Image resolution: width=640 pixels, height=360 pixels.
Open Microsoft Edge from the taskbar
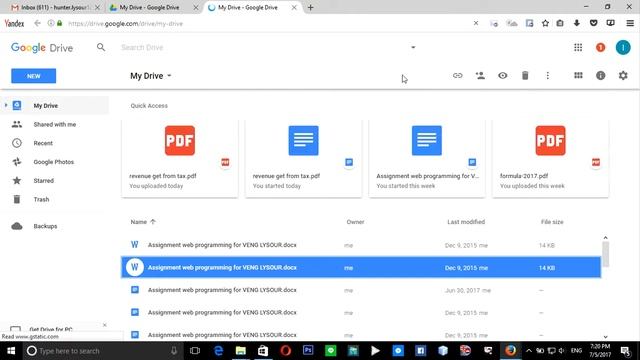point(218,351)
